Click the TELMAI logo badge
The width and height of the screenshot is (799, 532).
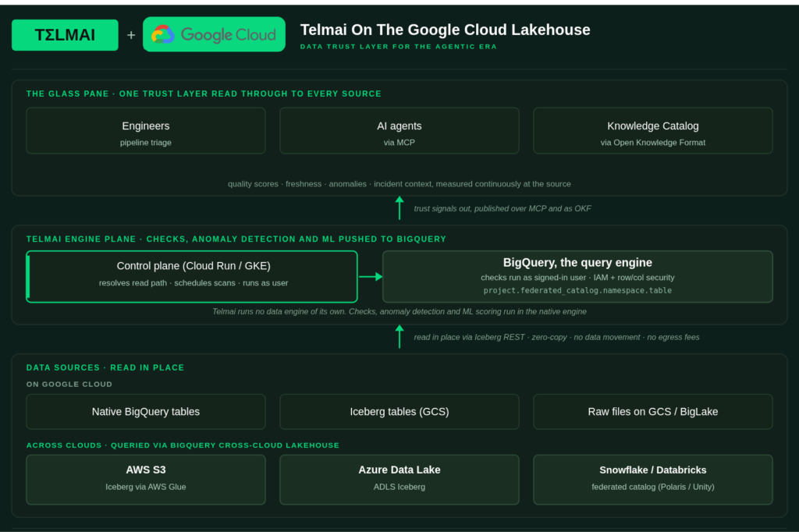click(x=65, y=34)
